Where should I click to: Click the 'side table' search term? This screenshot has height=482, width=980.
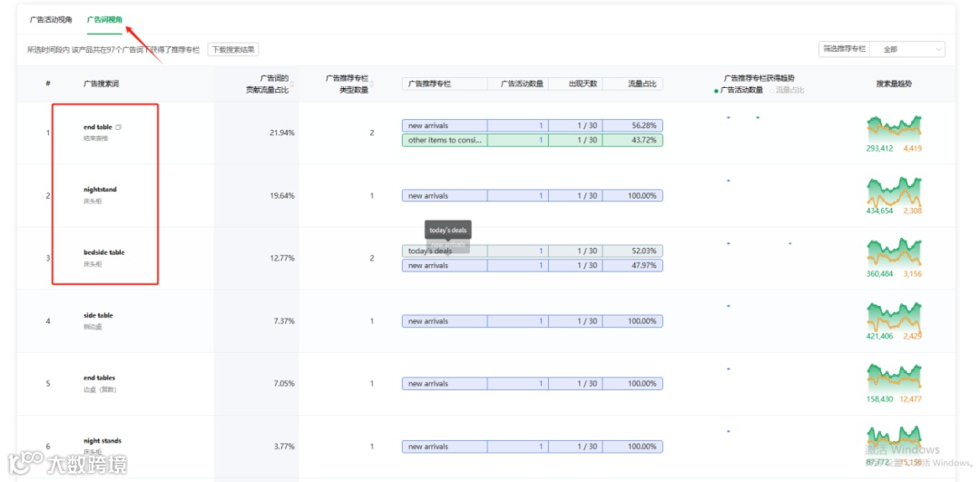[98, 316]
